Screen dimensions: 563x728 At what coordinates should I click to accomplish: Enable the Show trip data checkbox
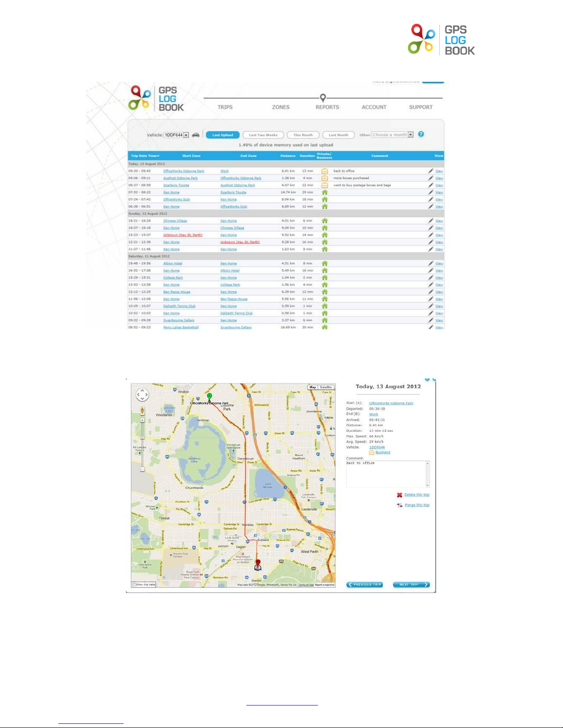(134, 585)
